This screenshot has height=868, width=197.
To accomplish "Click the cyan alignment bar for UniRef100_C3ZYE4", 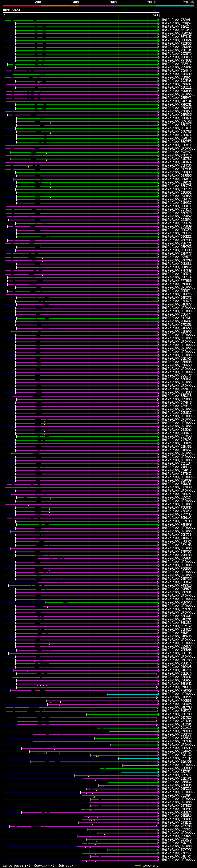I will pos(140,772).
